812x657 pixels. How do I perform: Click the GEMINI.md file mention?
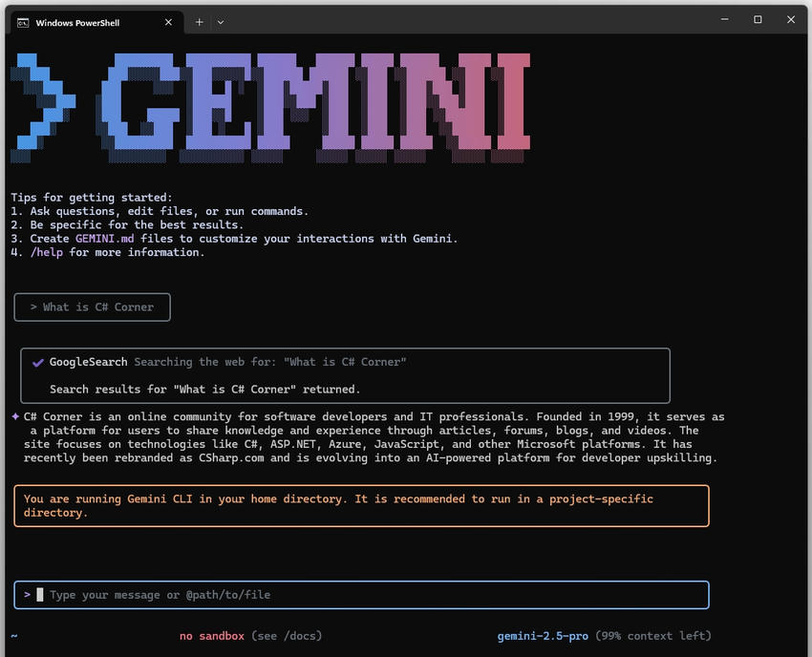[x=105, y=238]
